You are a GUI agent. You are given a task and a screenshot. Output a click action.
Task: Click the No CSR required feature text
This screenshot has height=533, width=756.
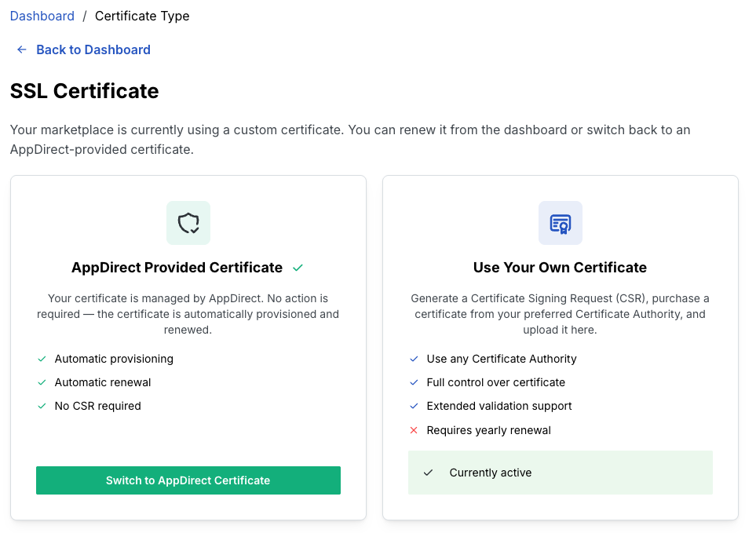[x=98, y=407]
